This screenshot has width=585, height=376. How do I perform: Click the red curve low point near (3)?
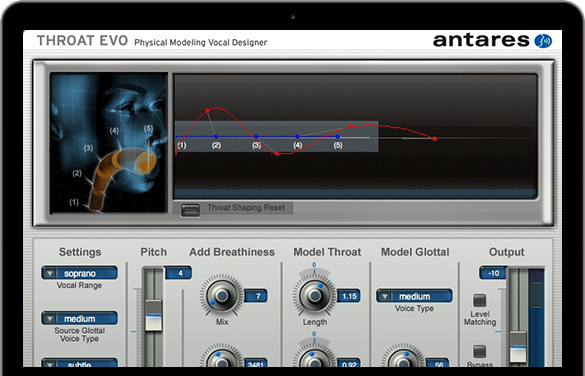click(277, 154)
